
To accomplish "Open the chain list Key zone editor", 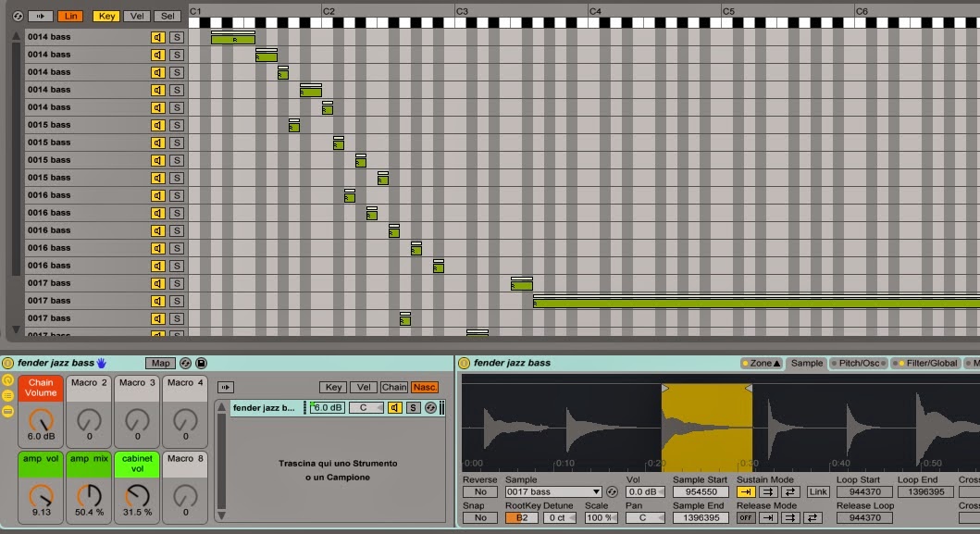I will 333,387.
